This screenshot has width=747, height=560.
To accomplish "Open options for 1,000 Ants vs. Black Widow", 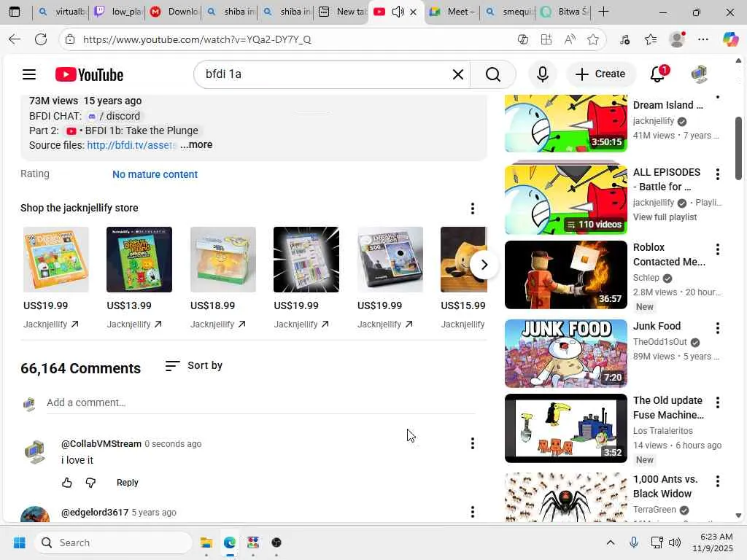I will [718, 481].
